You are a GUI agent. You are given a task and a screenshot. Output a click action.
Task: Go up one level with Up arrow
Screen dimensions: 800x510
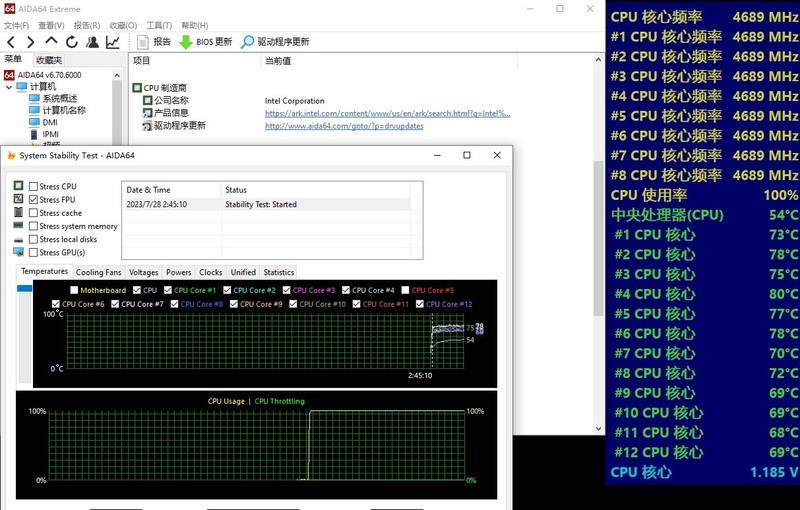(52, 42)
